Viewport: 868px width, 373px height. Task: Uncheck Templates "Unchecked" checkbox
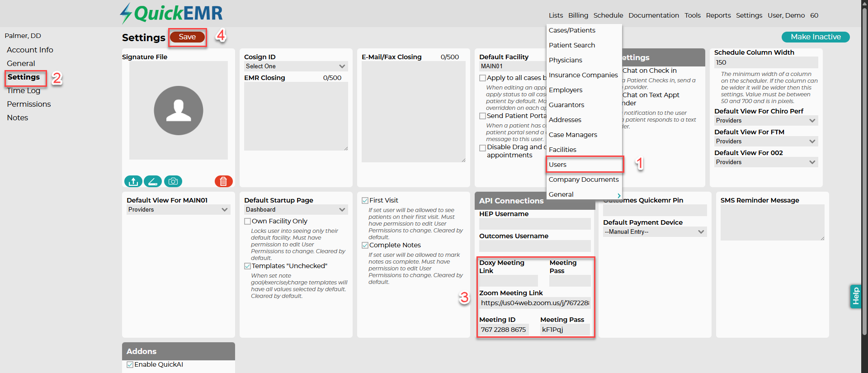pyautogui.click(x=247, y=266)
